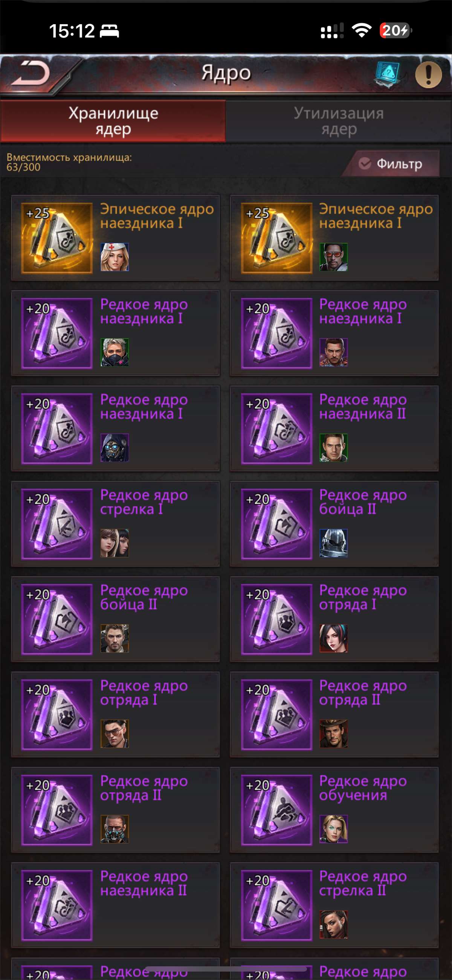Image resolution: width=452 pixels, height=980 pixels.
Task: Tap the knight helmet hero portrait
Action: click(x=334, y=543)
